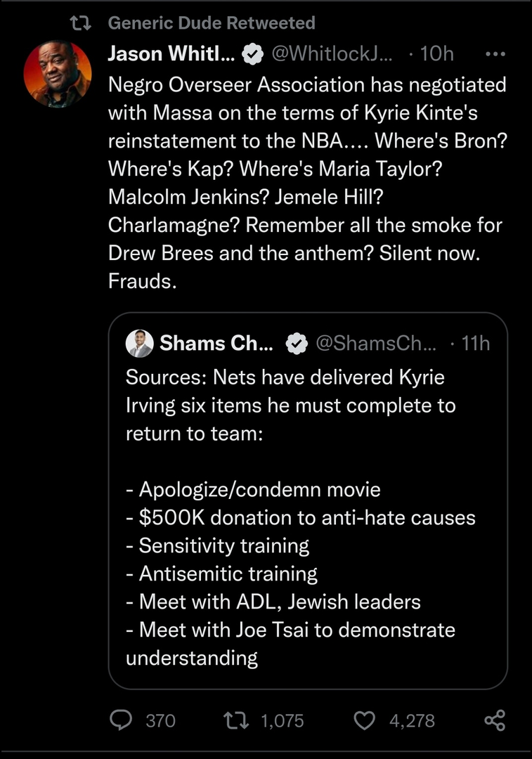Click the 10h timestamp on the tweet
The height and width of the screenshot is (759, 532).
[x=436, y=53]
